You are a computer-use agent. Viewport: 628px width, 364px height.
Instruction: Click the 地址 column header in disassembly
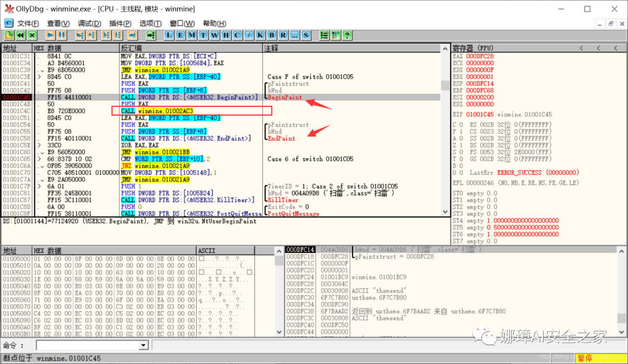point(16,48)
